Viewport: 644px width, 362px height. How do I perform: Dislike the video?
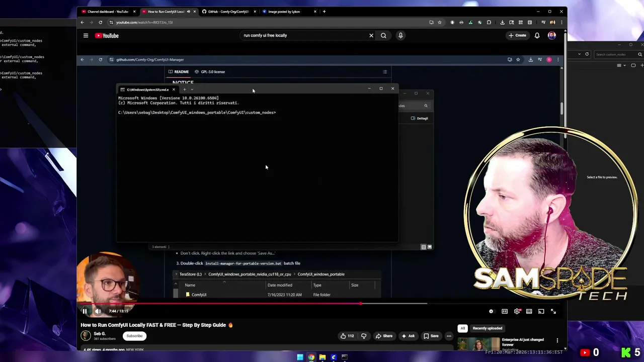point(364,336)
